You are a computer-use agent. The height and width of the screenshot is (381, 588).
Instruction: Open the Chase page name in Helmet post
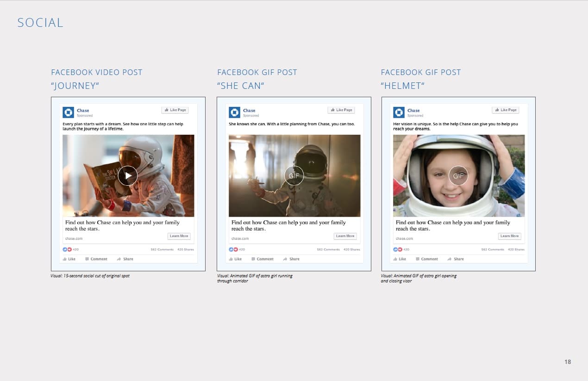[x=413, y=111]
